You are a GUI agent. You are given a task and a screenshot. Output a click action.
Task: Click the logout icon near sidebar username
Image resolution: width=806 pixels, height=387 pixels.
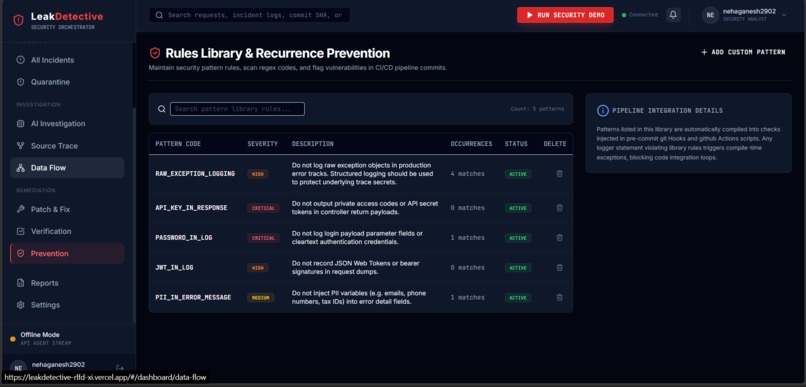point(120,367)
